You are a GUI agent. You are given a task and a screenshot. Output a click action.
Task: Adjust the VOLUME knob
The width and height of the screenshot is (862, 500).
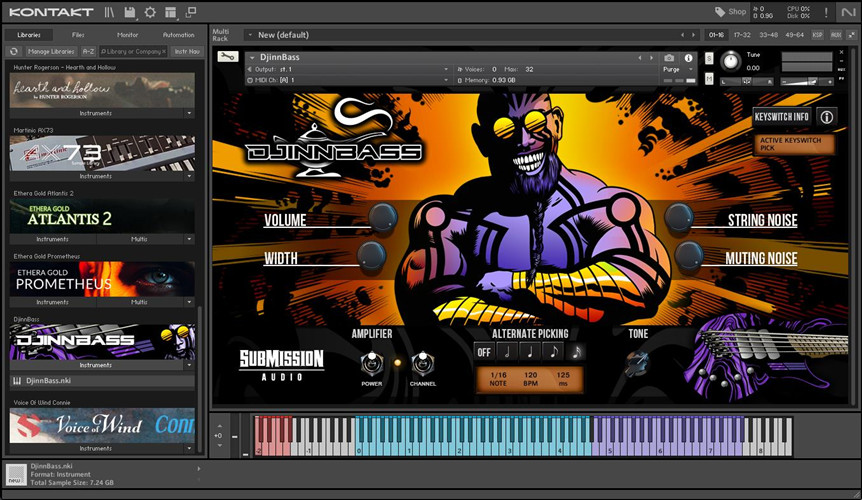point(383,216)
